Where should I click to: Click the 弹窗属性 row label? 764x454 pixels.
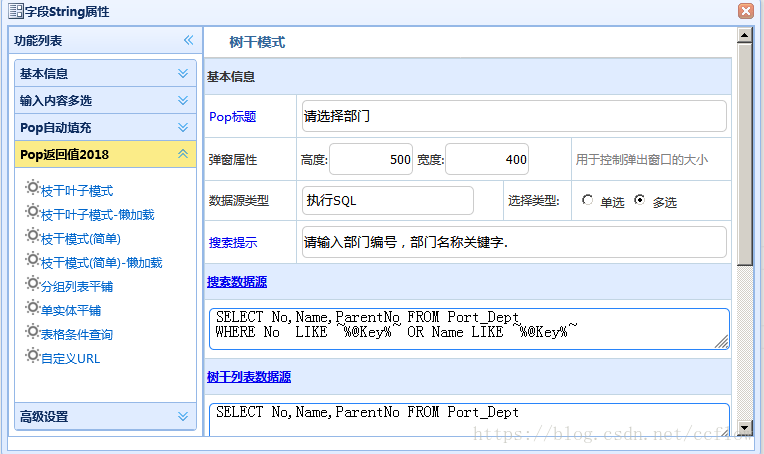[233, 160]
